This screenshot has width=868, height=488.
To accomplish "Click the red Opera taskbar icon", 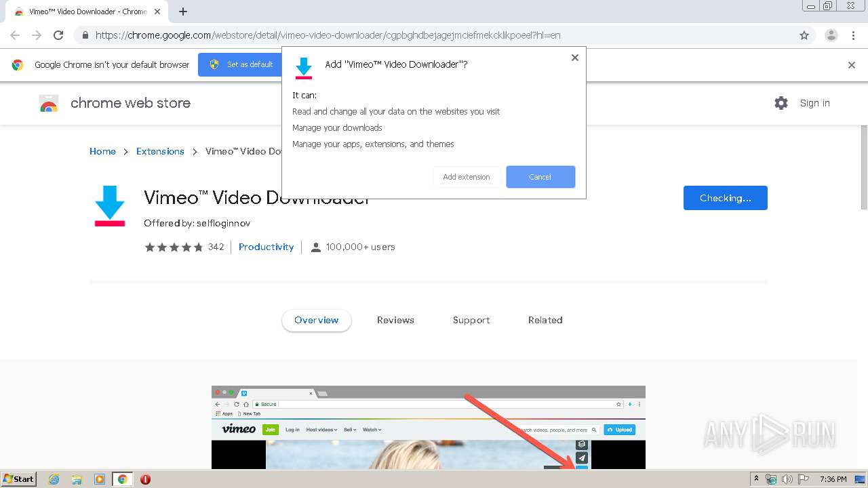I will tap(145, 479).
